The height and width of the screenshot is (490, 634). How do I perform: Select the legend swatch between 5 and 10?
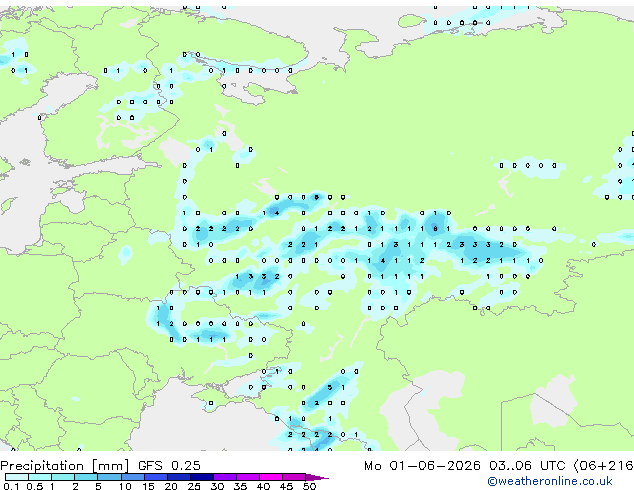109,477
